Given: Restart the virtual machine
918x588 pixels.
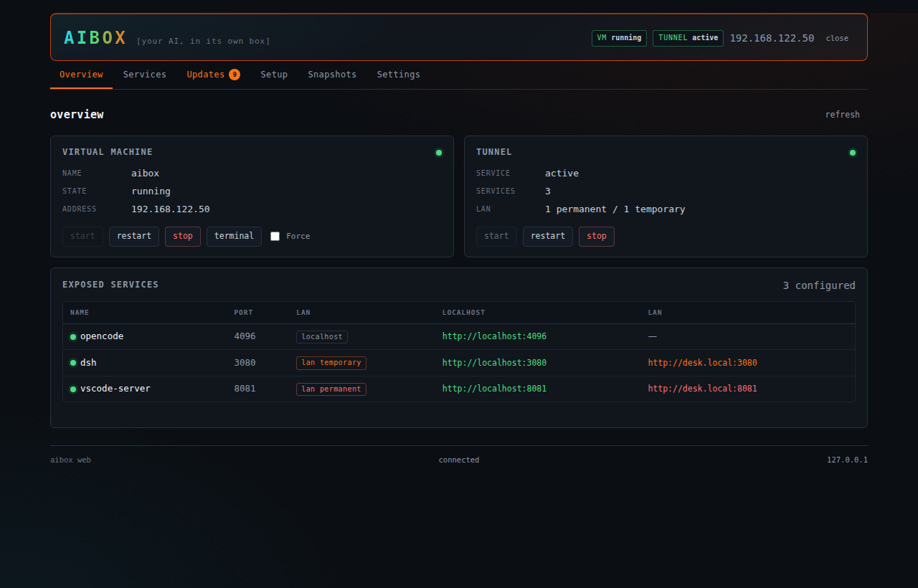Looking at the screenshot, I should 134,237.
